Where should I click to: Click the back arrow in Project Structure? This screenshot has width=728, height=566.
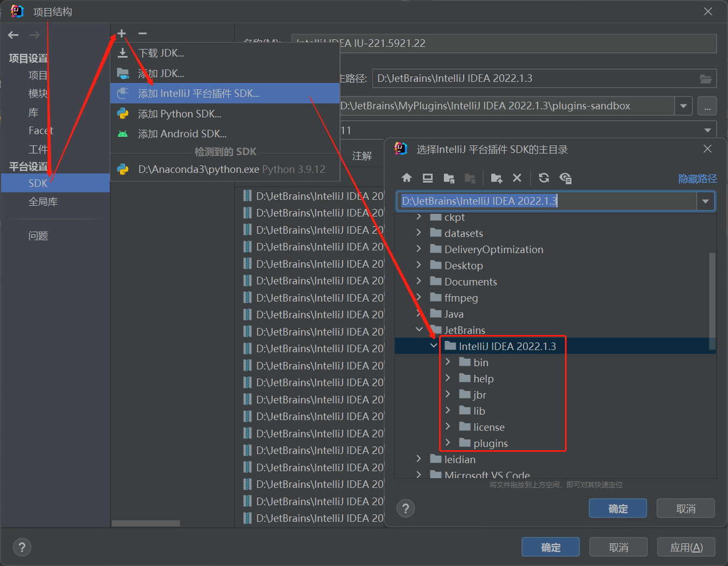coord(13,35)
